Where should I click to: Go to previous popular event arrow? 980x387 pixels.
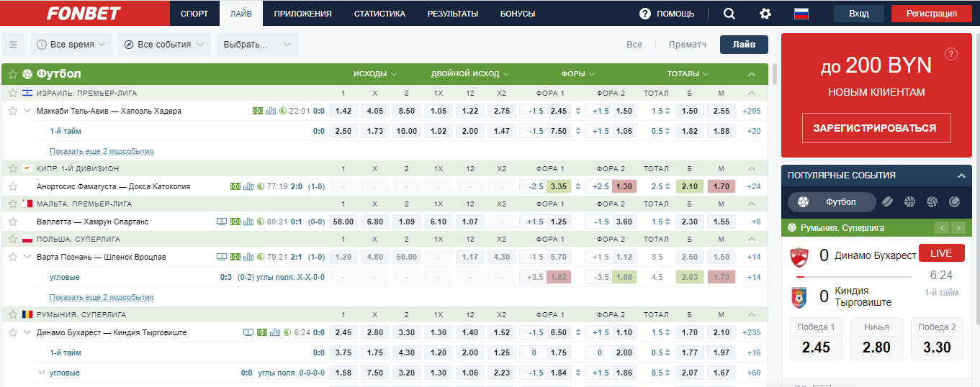point(942,228)
